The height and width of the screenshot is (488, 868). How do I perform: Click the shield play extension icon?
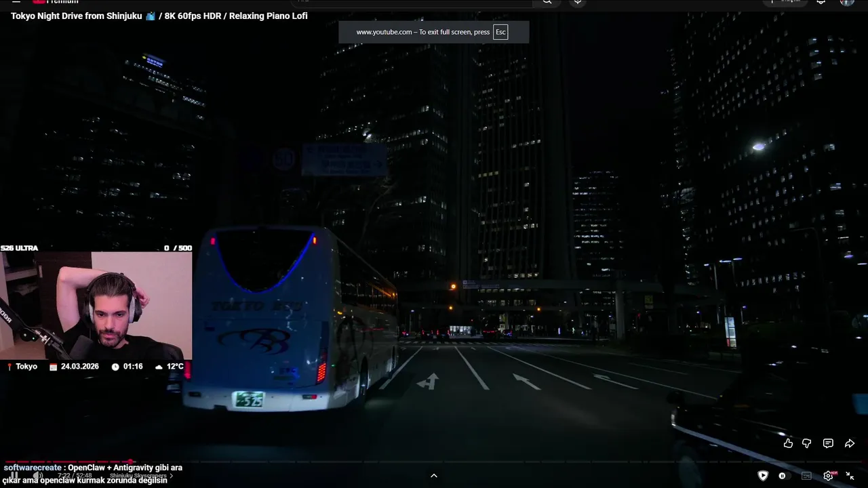coord(763,476)
